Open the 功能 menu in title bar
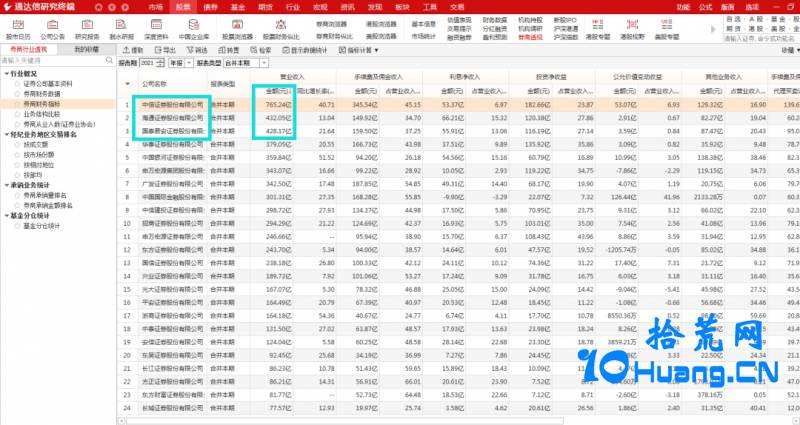800x425 pixels. coord(683,7)
